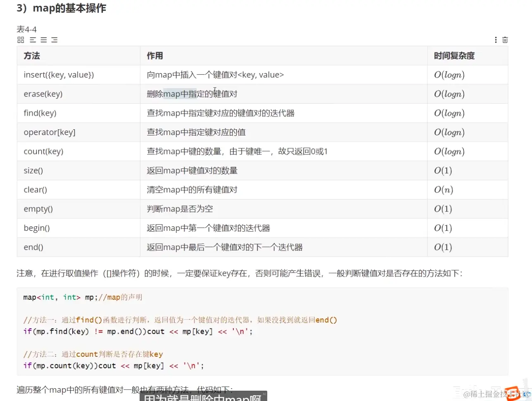Viewport: 532px width, 401px height.
Task: Delete the table with the trash icon
Action: pyautogui.click(x=505, y=40)
